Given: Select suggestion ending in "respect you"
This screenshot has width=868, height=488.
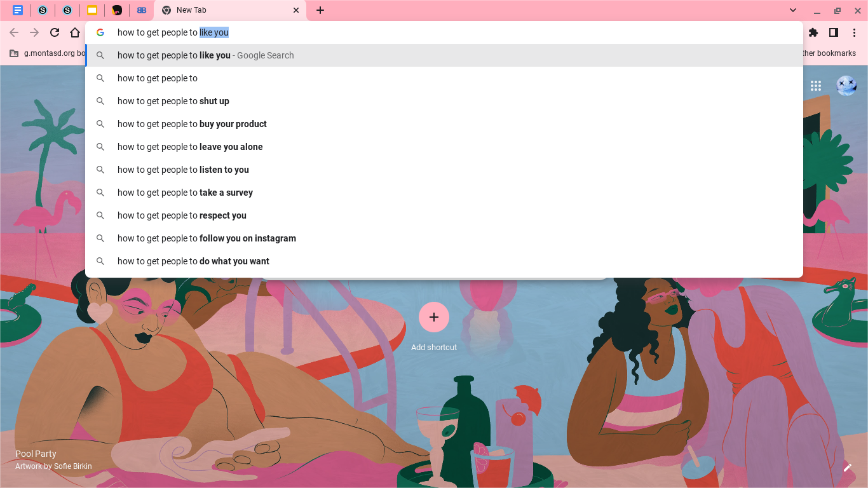Looking at the screenshot, I should tap(444, 215).
